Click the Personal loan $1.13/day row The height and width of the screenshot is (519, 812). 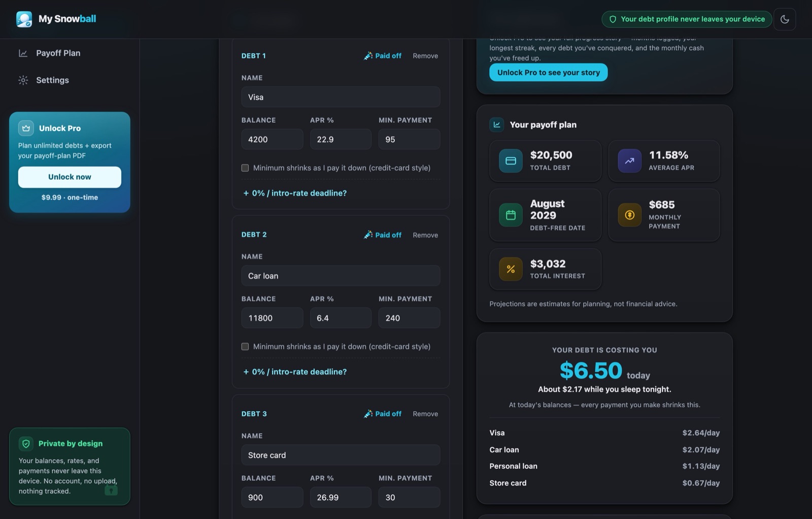(x=604, y=466)
